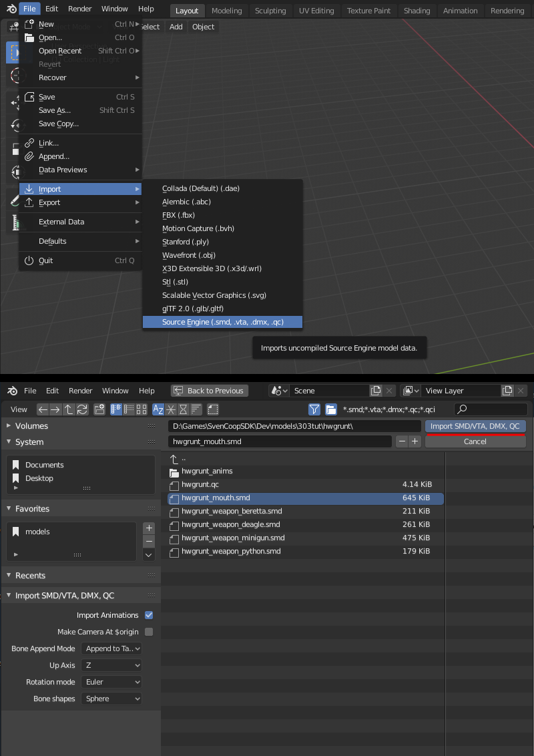Toggle showing hidden files
The width and height of the screenshot is (534, 756).
tap(212, 409)
